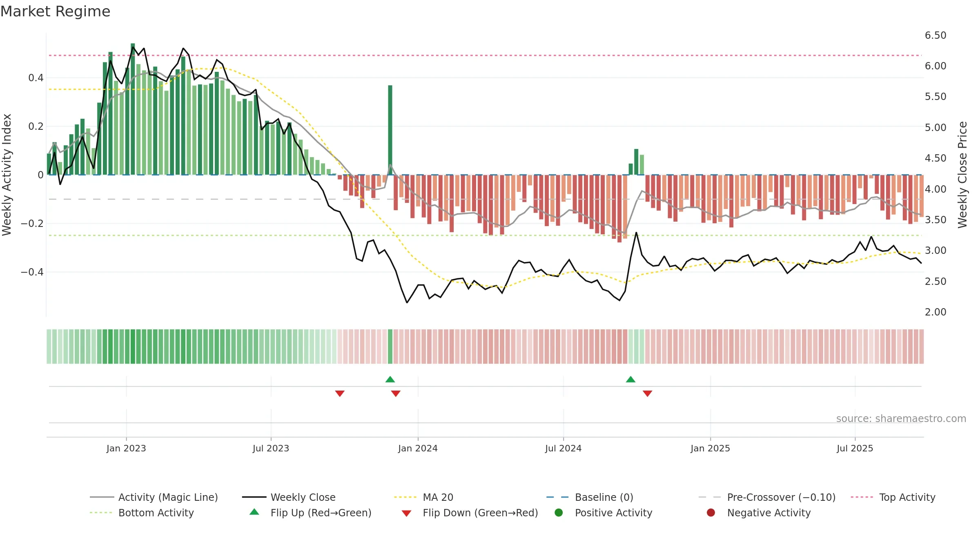Click the red Flip Down triangle legend icon
This screenshot has height=551, width=980.
[406, 513]
